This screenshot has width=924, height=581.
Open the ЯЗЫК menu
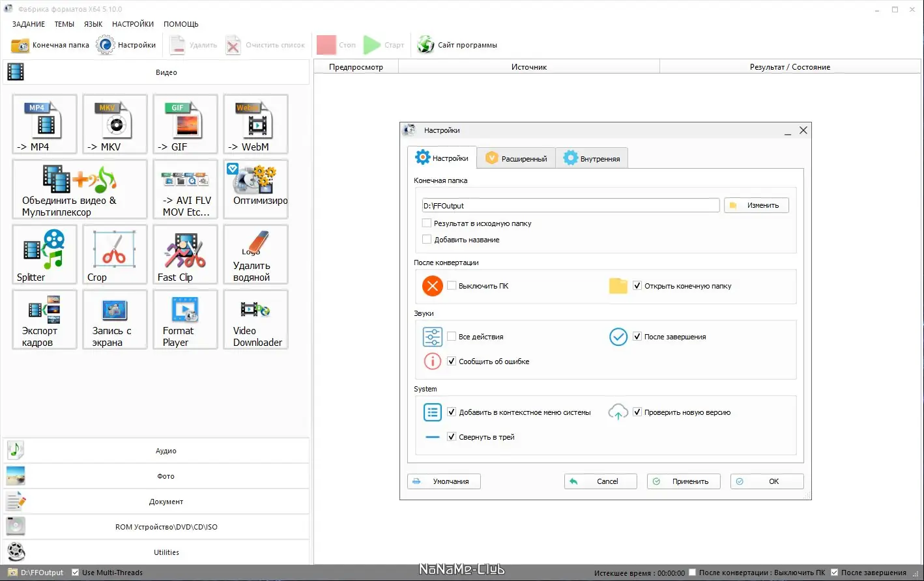pos(93,24)
